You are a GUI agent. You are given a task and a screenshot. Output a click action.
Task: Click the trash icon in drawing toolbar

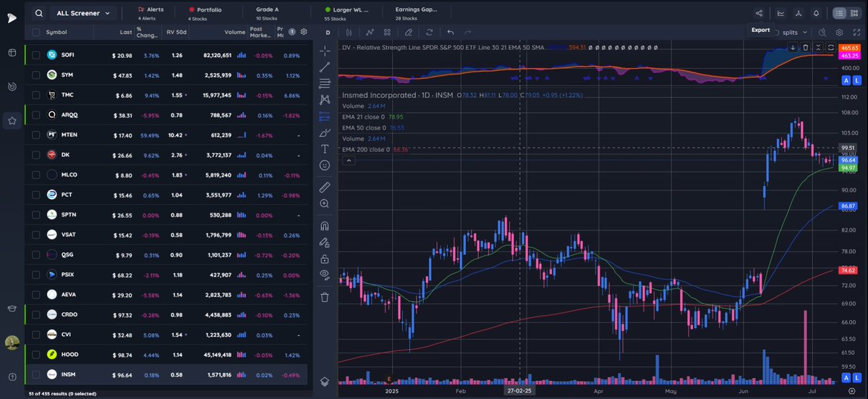(325, 297)
